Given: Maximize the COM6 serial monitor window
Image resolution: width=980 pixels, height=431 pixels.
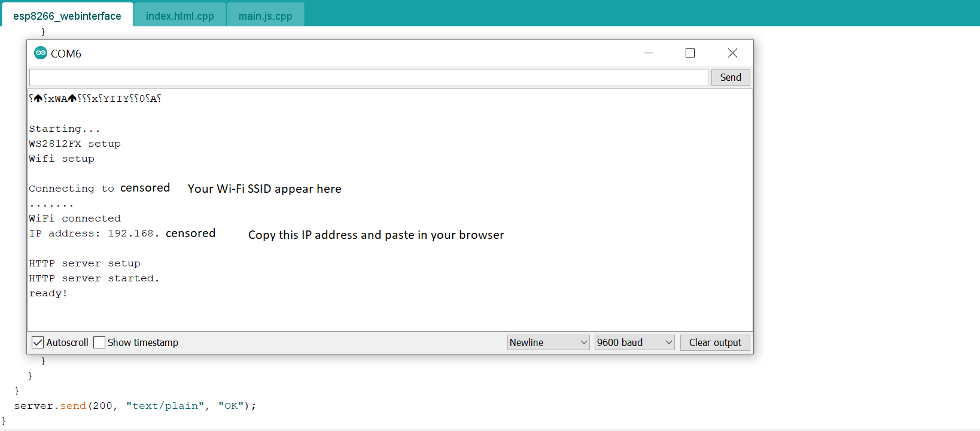Looking at the screenshot, I should tap(690, 53).
